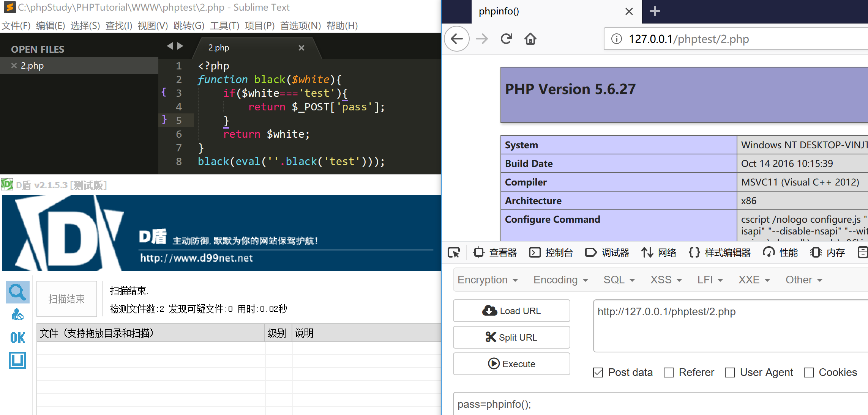868x415 pixels.
Task: Enable the Referer checkbox
Action: [x=669, y=373]
